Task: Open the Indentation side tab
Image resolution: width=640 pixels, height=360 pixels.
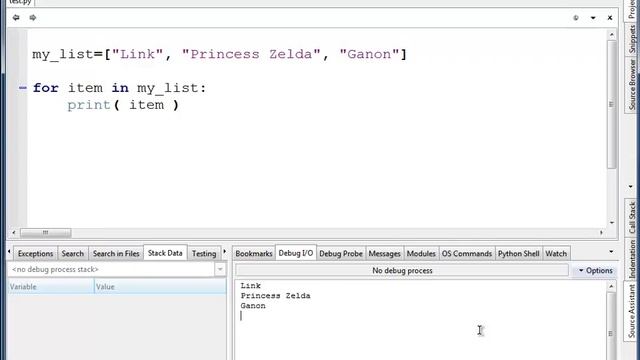Action: (x=632, y=259)
